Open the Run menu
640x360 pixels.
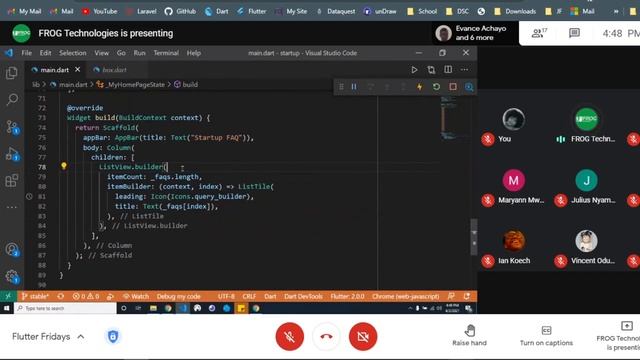[140, 53]
